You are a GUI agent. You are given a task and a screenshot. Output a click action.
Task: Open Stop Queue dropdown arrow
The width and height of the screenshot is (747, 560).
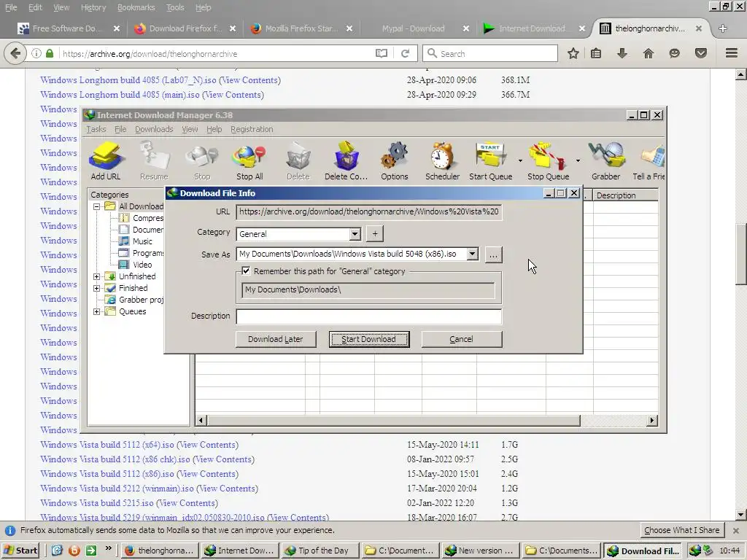tap(578, 161)
